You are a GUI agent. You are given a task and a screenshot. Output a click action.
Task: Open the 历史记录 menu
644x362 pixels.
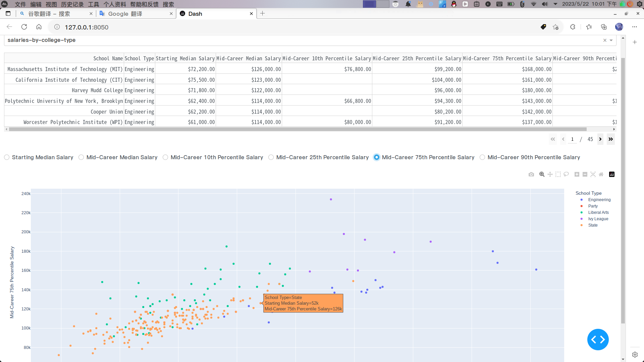coord(72,4)
